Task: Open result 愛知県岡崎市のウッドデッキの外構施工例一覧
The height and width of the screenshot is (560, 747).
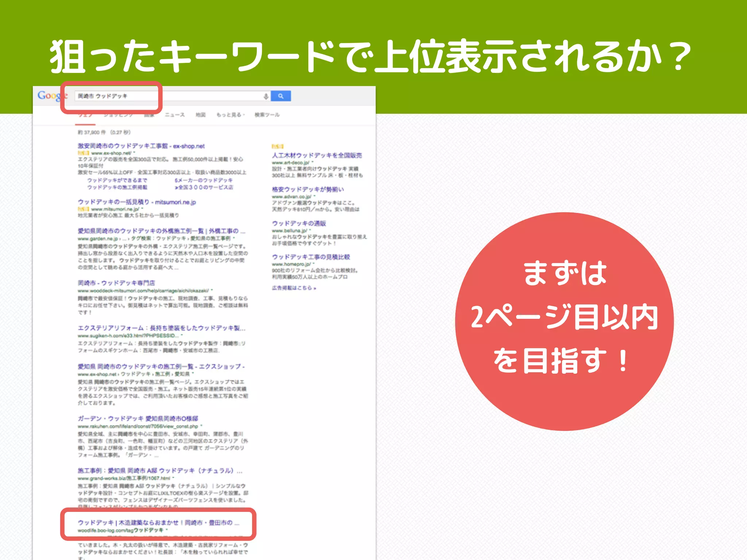Action: (162, 231)
